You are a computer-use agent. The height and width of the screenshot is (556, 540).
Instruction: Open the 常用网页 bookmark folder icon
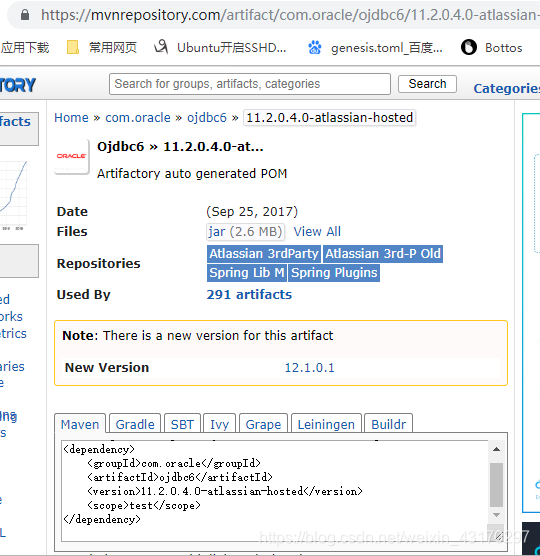tap(73, 47)
